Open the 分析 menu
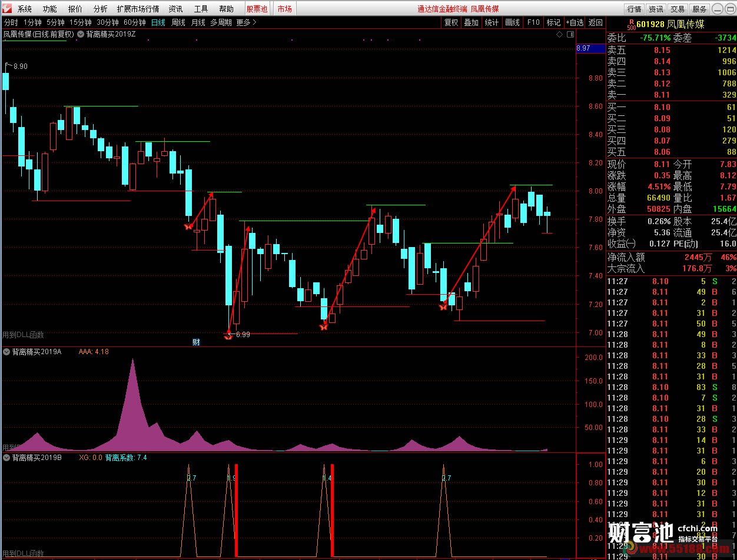 100,9
